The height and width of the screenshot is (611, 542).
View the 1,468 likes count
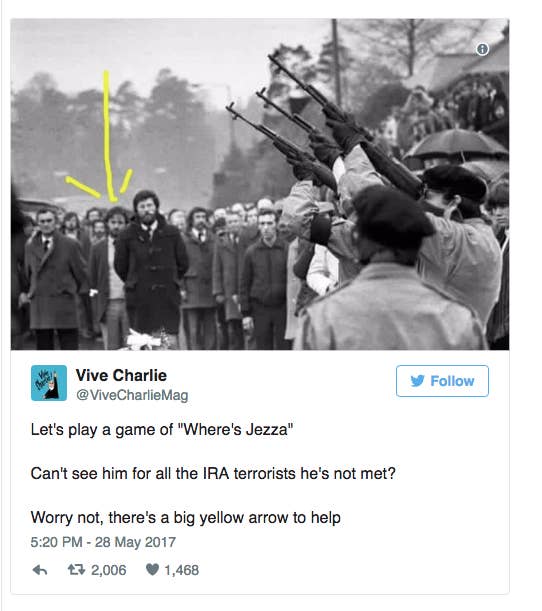182,570
